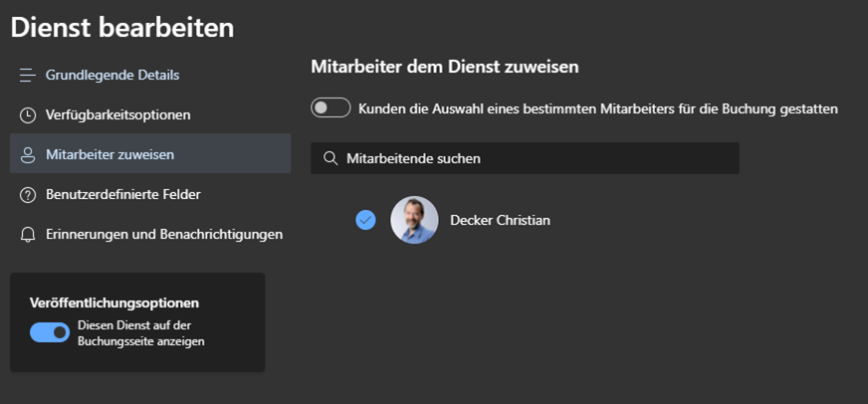Click the person icon beside Mitarbeiter zuweisen
The image size is (868, 404).
pos(27,155)
